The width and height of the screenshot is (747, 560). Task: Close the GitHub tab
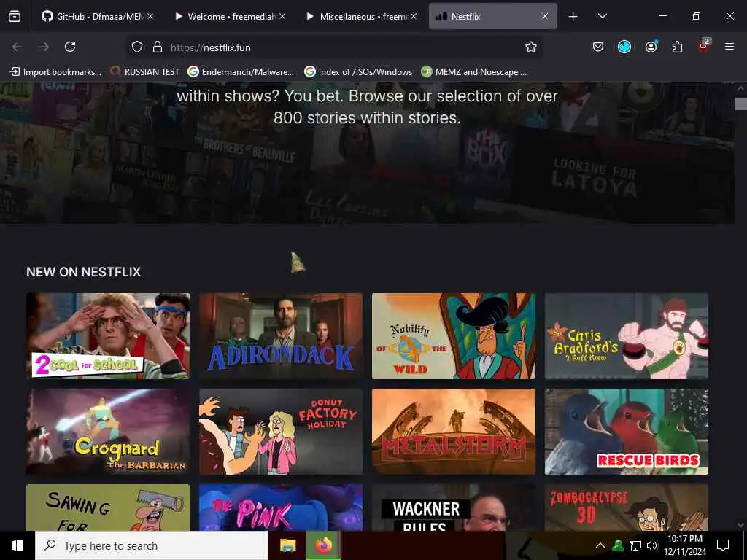[150, 16]
